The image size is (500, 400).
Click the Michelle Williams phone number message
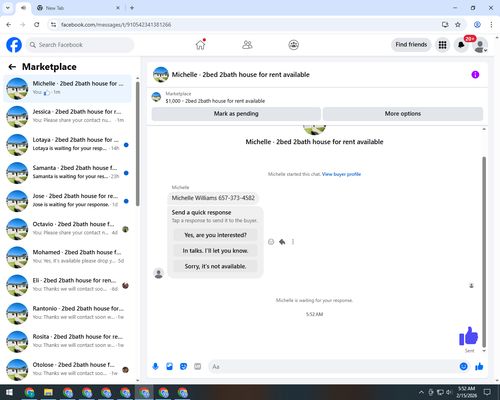213,198
